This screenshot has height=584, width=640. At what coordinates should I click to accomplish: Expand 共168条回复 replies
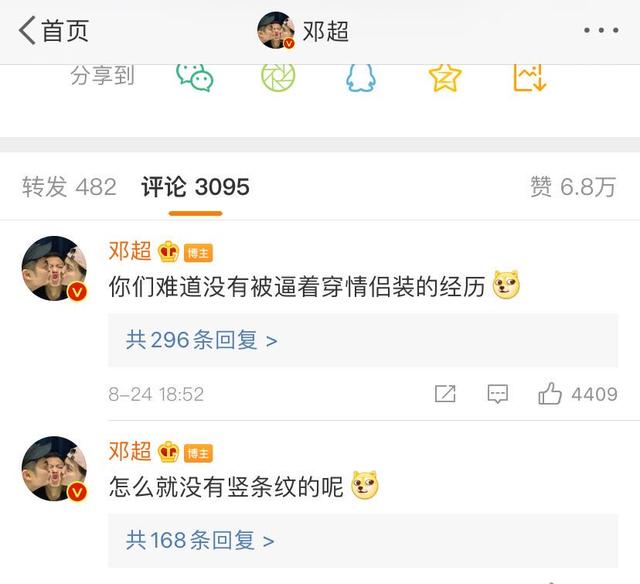[x=363, y=540]
